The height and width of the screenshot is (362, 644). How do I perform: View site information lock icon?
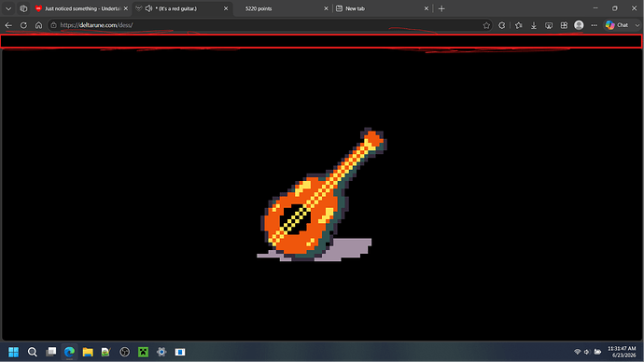coord(53,25)
